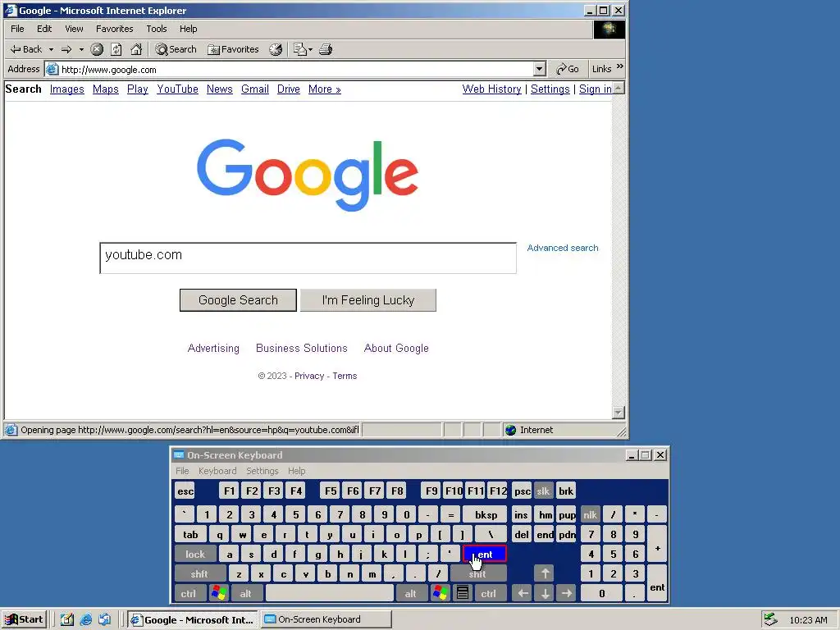
Task: Toggle the left alt key on keyboard
Action: [246, 594]
